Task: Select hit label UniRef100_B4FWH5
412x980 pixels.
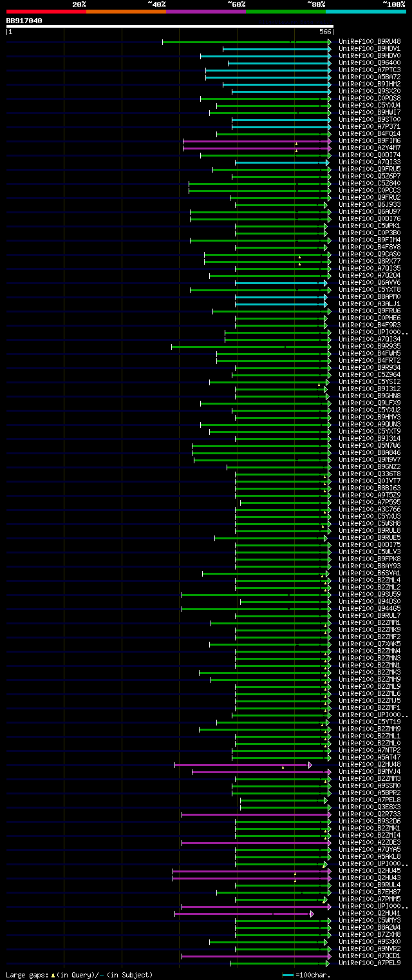Action: point(370,353)
